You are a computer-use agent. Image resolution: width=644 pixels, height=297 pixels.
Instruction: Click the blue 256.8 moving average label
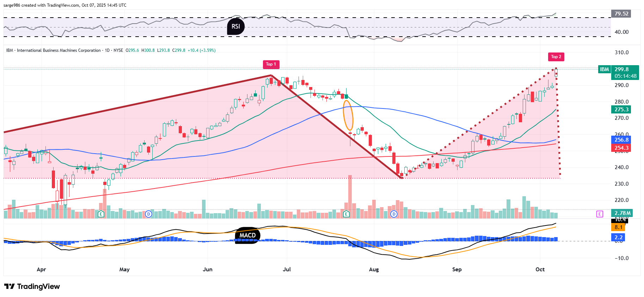pos(621,140)
